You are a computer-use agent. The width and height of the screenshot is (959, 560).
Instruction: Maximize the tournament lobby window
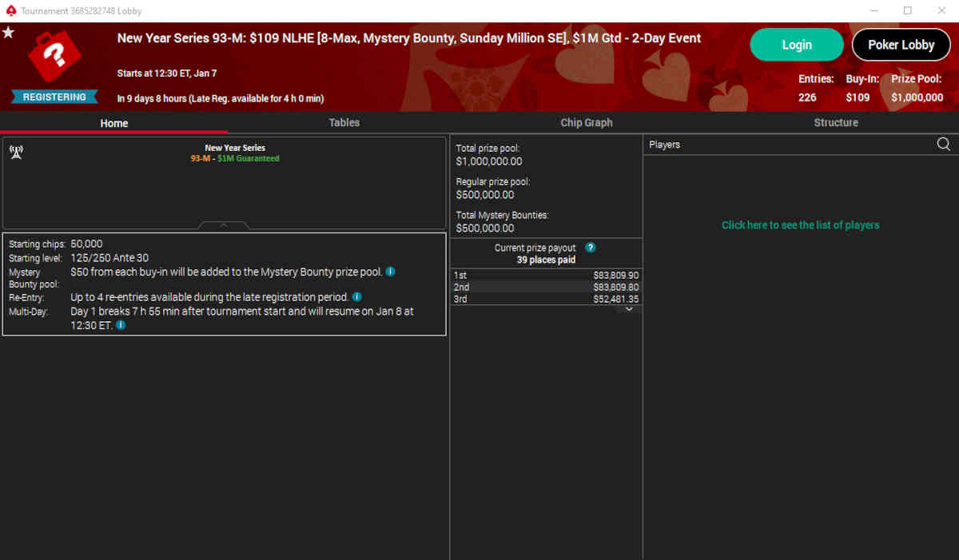[x=908, y=10]
